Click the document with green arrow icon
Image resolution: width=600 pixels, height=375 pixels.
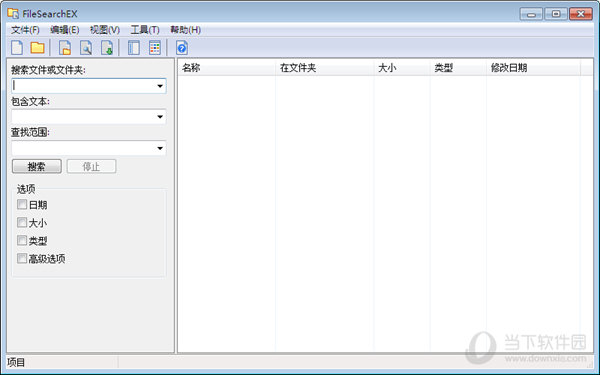[107, 48]
